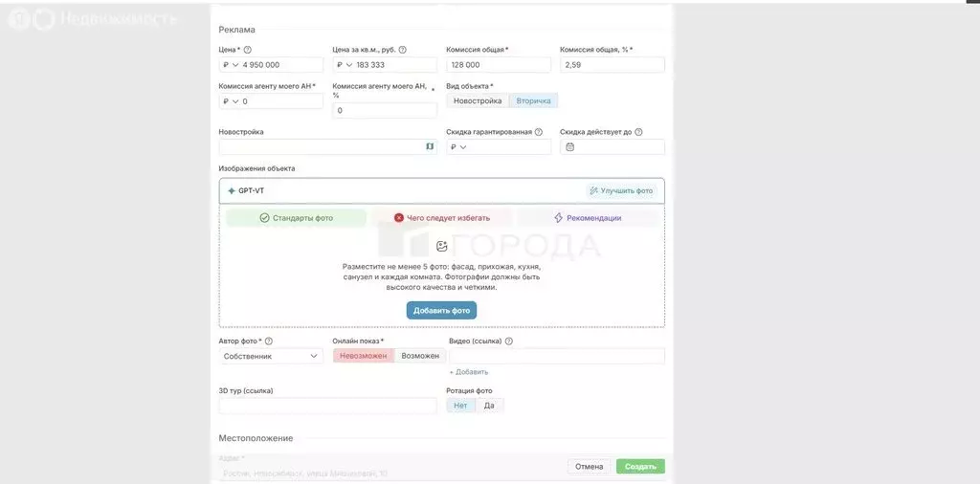The height and width of the screenshot is (484, 980).
Task: Click help icon beside Видео (ссылка)
Action: click(509, 341)
